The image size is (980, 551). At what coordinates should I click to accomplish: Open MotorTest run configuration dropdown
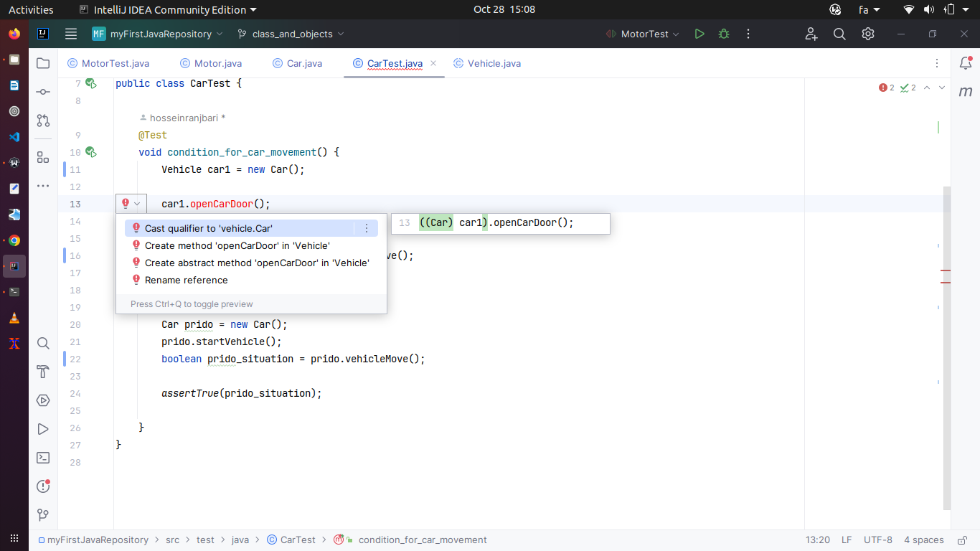(642, 34)
